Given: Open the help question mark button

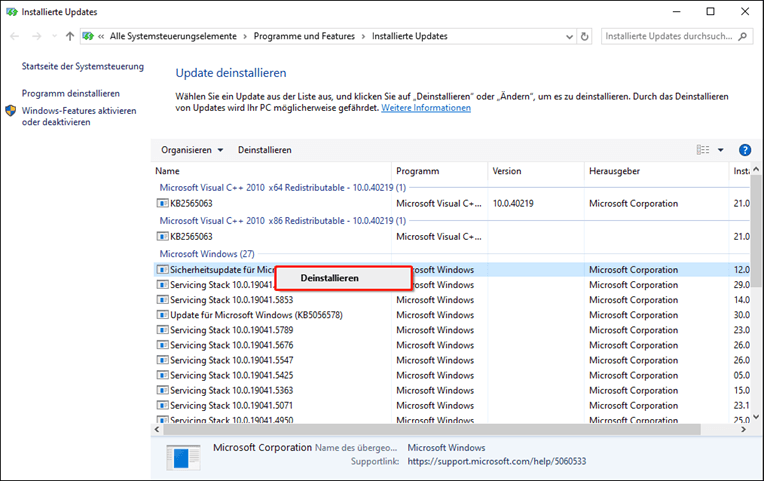Looking at the screenshot, I should click(745, 150).
